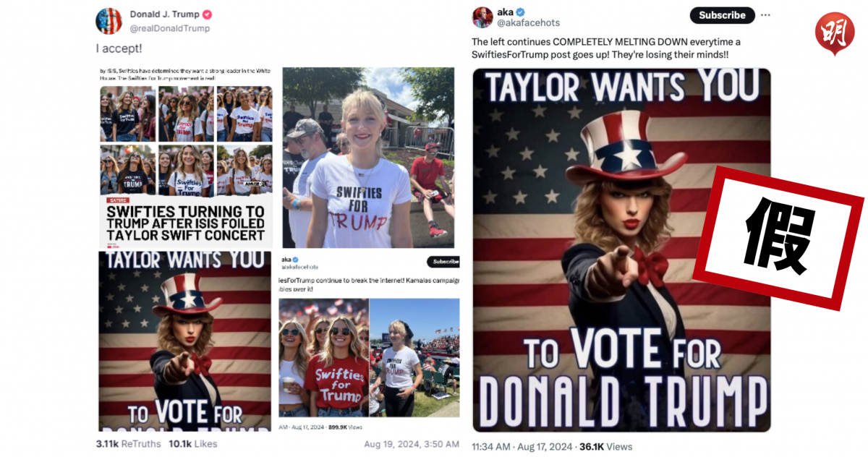Viewport: 868px width, 457px height.
Task: Open the aka account profile avatar
Action: tap(482, 17)
